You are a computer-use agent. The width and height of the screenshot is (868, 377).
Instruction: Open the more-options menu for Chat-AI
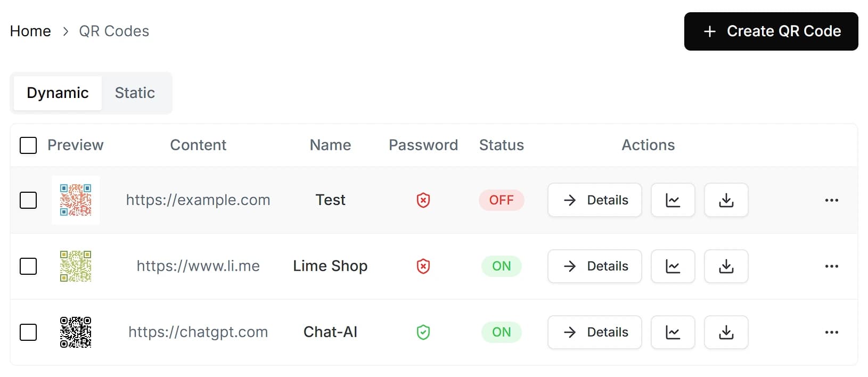pos(831,332)
